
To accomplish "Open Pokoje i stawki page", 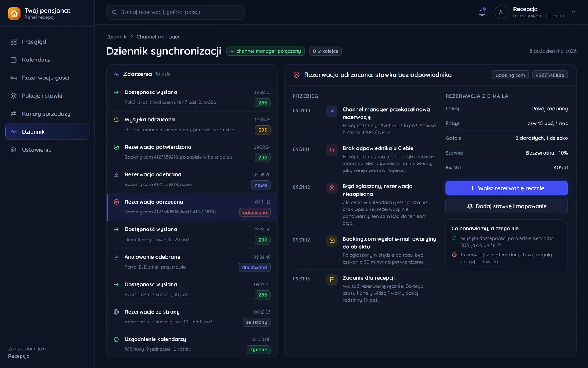I will click(x=47, y=96).
